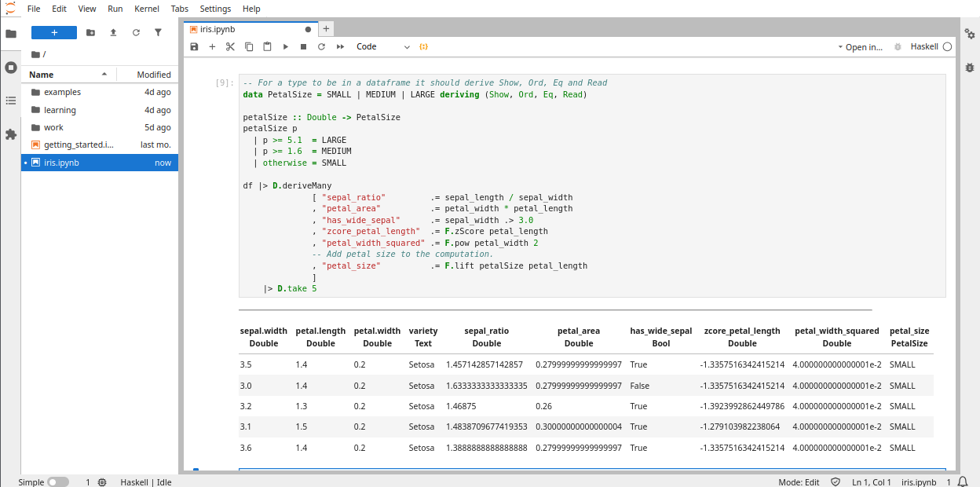Screen dimensions: 980x487
Task: Open the property inspector gears icon
Action: (970, 34)
